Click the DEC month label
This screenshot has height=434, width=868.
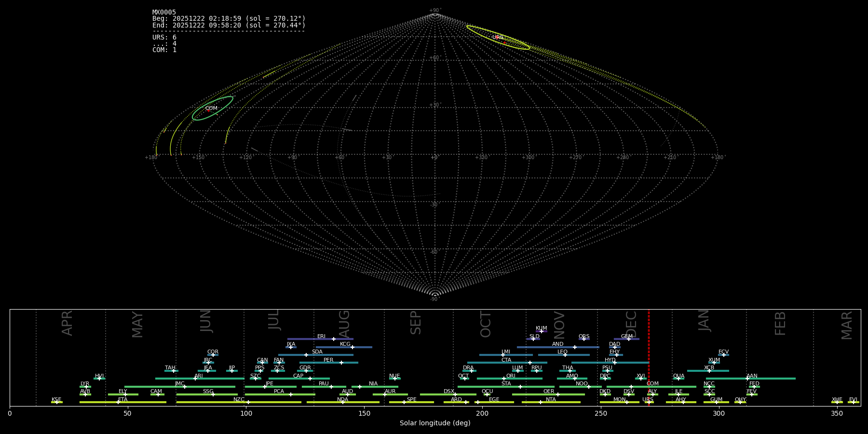[x=631, y=324]
